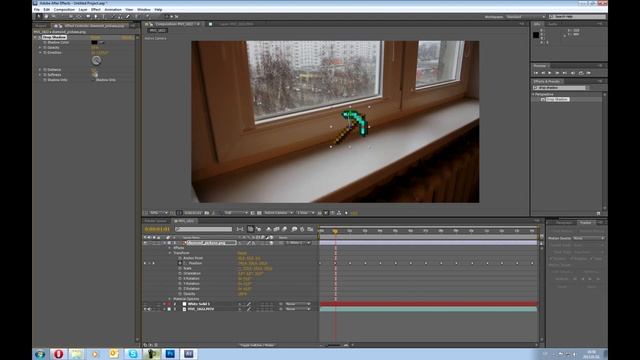The height and width of the screenshot is (360, 640).
Task: Click the current-time indicator in timeline
Action: [335, 231]
